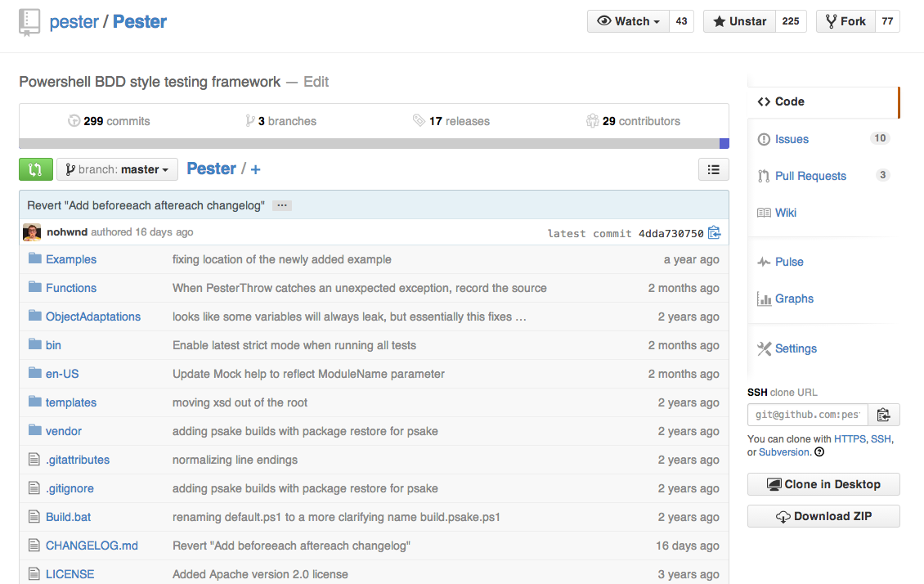
Task: Click the en-US folder icon
Action: click(x=35, y=373)
